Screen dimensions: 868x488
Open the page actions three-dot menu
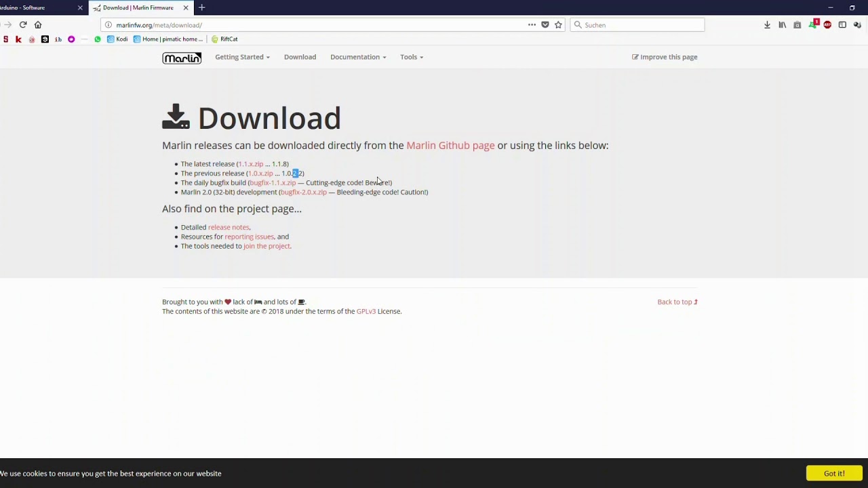532,25
